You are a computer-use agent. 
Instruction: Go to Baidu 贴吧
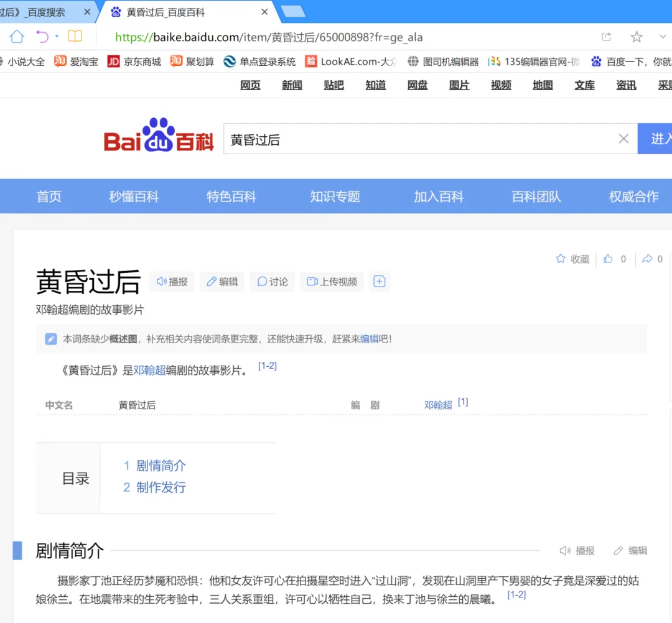click(334, 85)
